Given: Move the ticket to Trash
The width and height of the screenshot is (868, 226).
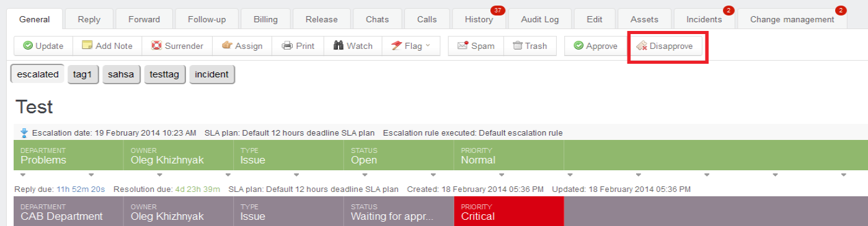Looking at the screenshot, I should point(529,46).
